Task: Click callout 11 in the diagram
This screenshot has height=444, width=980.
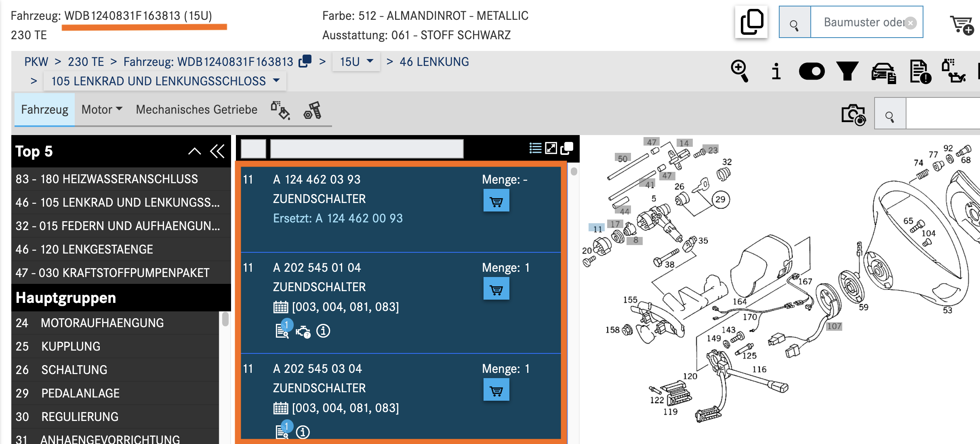Action: point(597,228)
